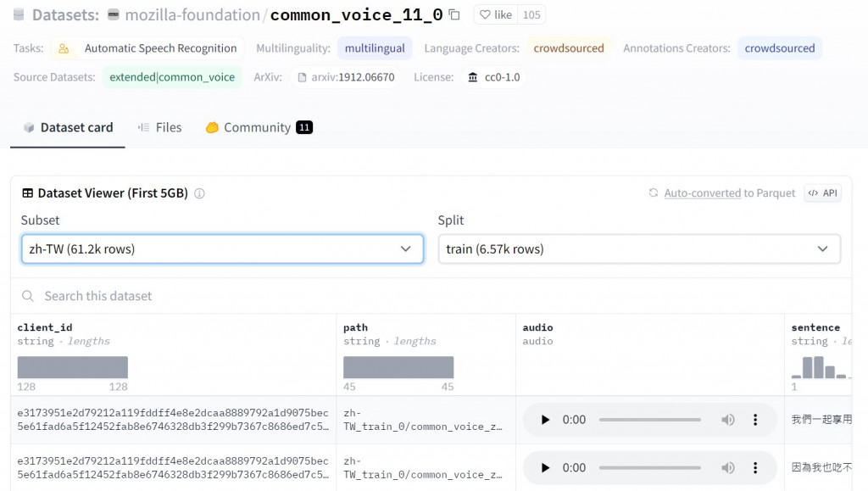
Task: Click the second row sentence 因為我也吃不
Action: 821,468
